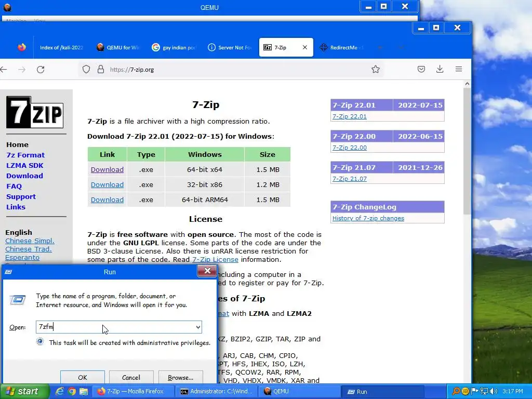Image resolution: width=532 pixels, height=399 pixels.
Task: Open the Firefox downloads arrow icon
Action: (440, 69)
